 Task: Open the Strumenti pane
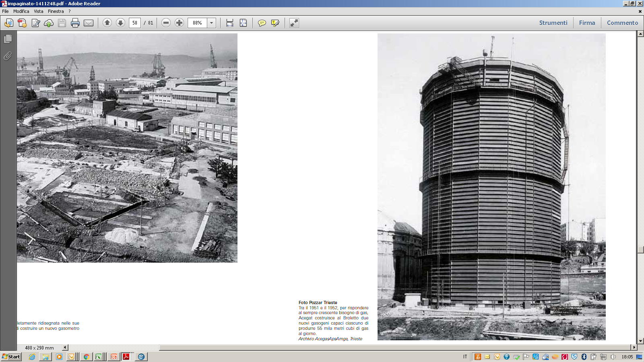(x=553, y=23)
